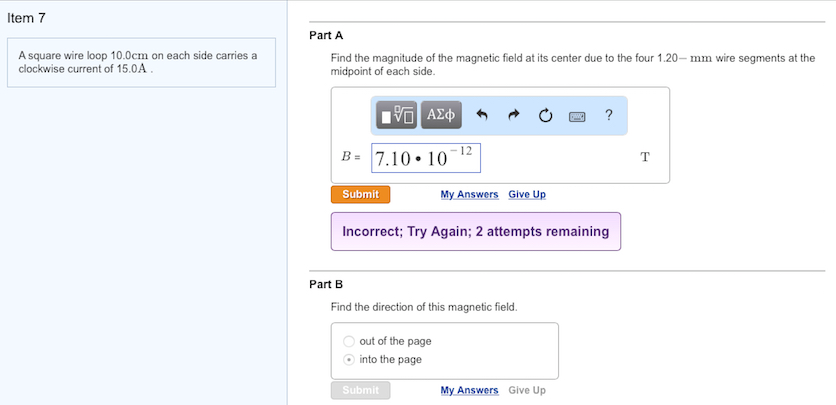View My Answers for Part B

tap(469, 390)
